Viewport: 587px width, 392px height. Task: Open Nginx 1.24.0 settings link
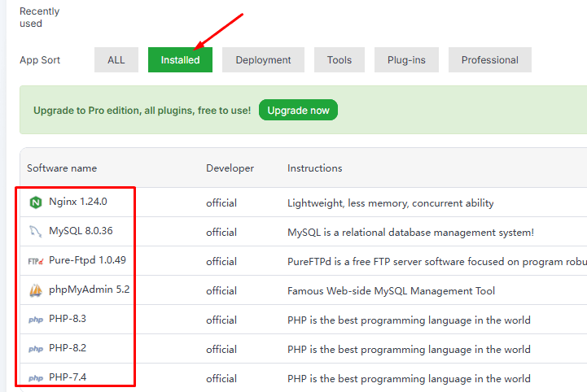(x=78, y=202)
